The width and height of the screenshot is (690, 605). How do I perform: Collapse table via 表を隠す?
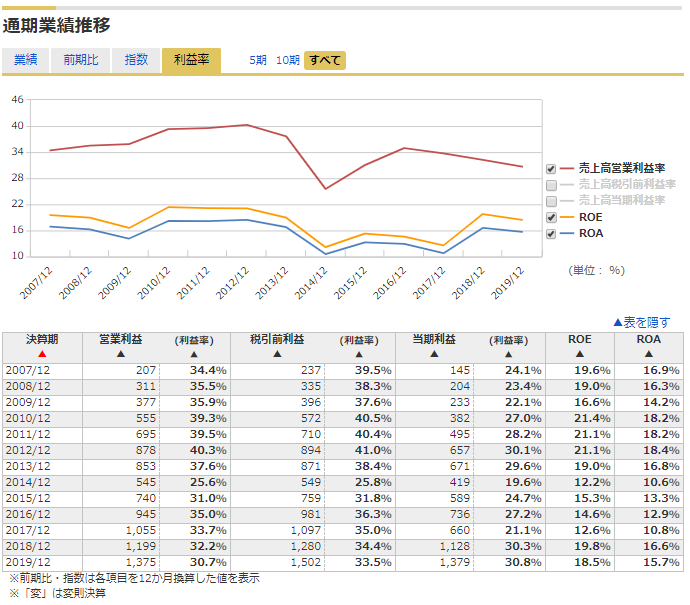coord(642,323)
